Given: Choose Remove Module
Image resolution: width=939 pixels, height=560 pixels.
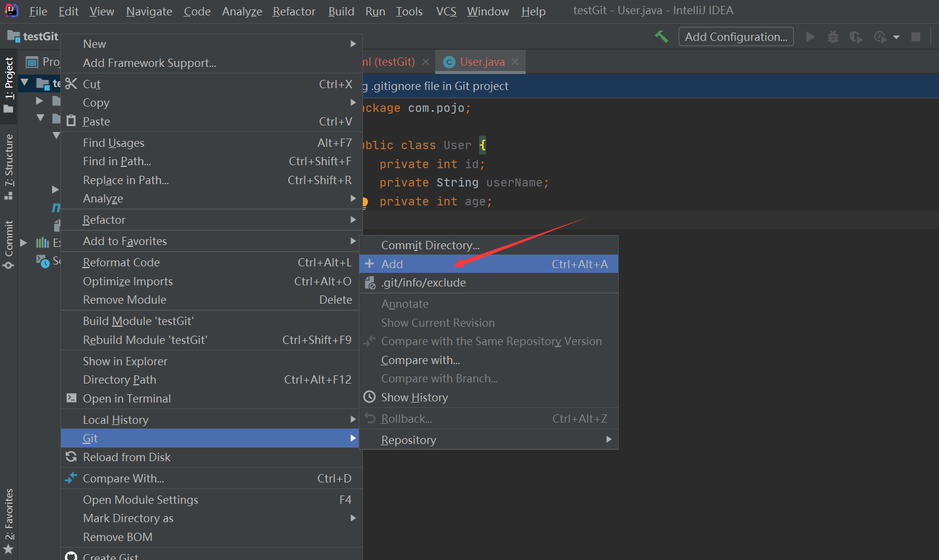Looking at the screenshot, I should click(211, 300).
